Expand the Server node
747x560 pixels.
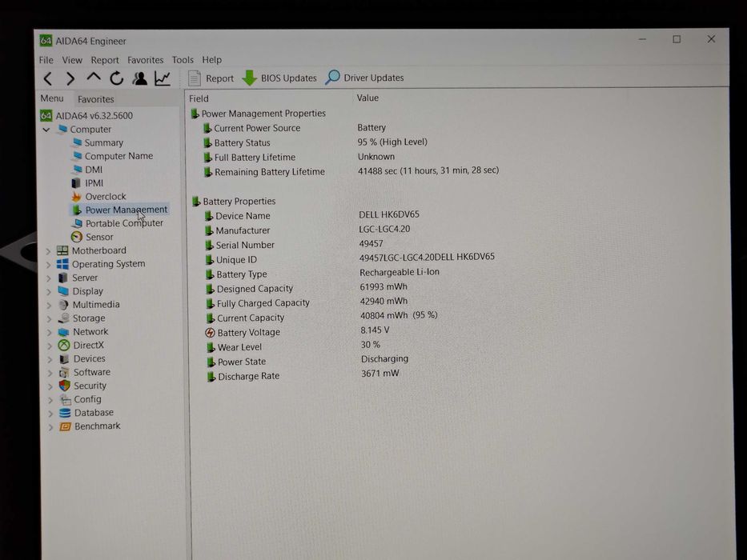(x=49, y=278)
